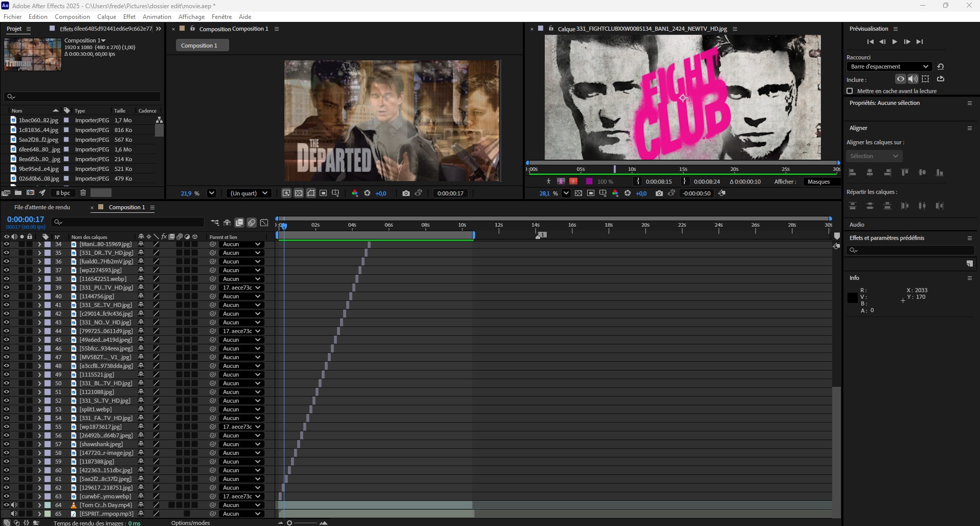Image resolution: width=980 pixels, height=526 pixels.
Task: Align layers to left edge
Action: tap(853, 173)
